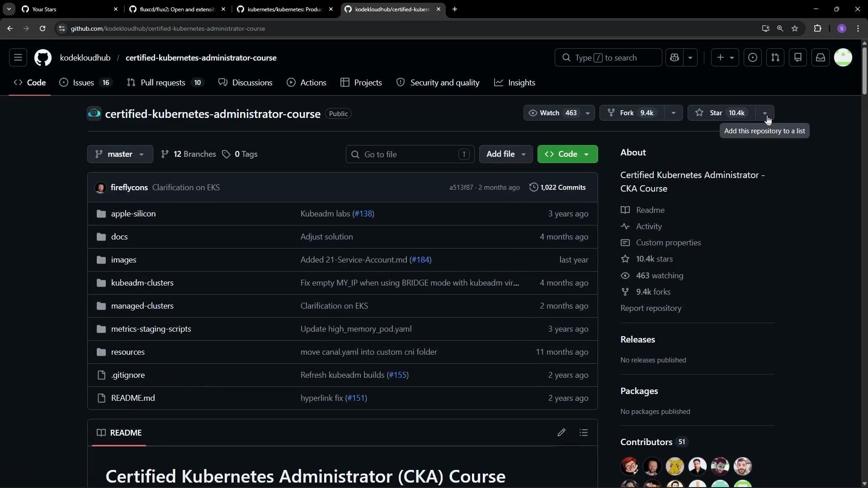Open the kubeadm-clusters folder
868x488 pixels.
(x=142, y=283)
